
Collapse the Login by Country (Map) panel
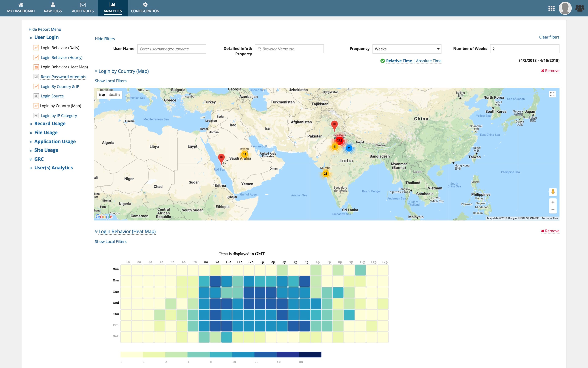click(96, 71)
